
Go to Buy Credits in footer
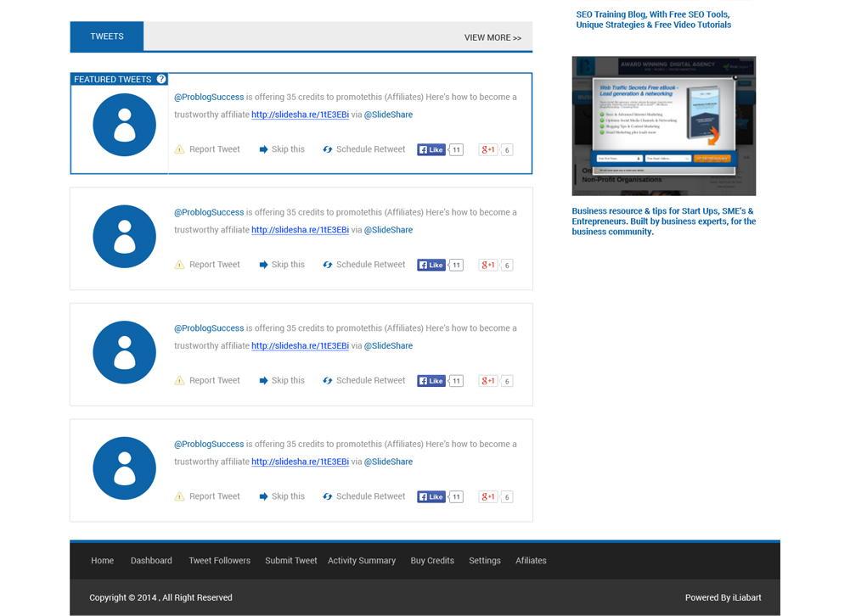(432, 561)
